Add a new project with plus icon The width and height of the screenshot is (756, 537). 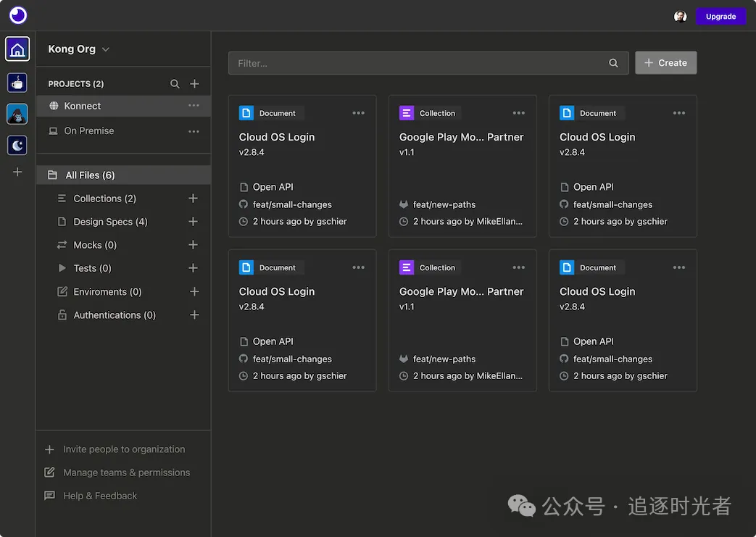194,84
